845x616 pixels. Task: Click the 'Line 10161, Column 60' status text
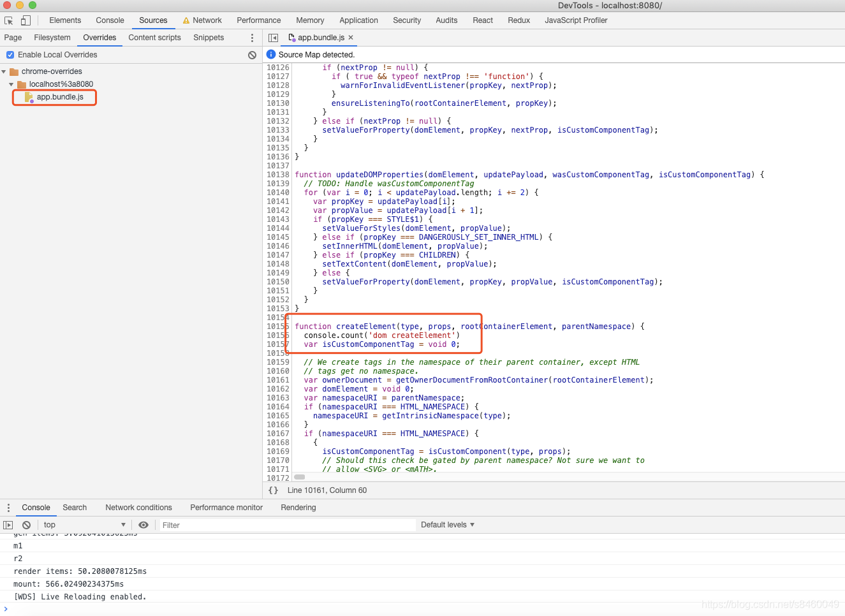(327, 490)
